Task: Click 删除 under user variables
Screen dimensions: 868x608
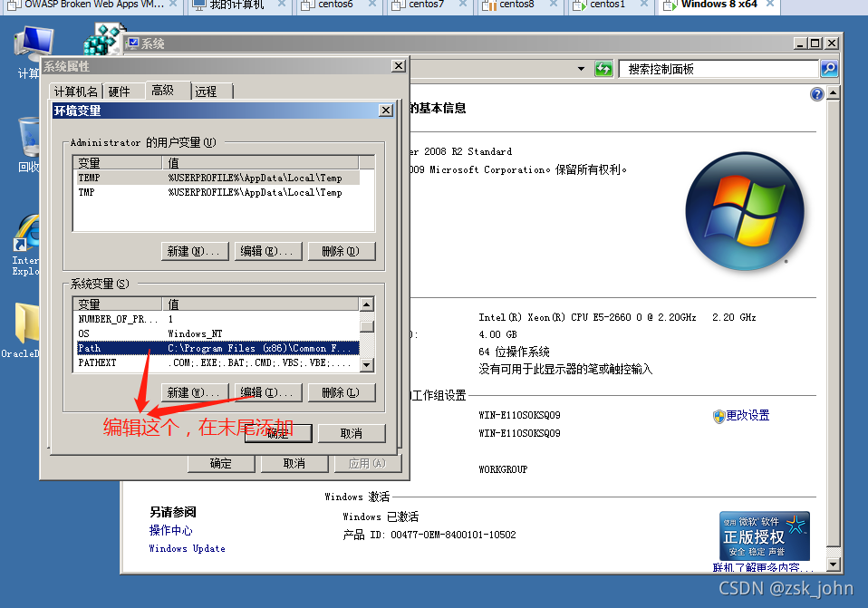Action: pos(341,251)
